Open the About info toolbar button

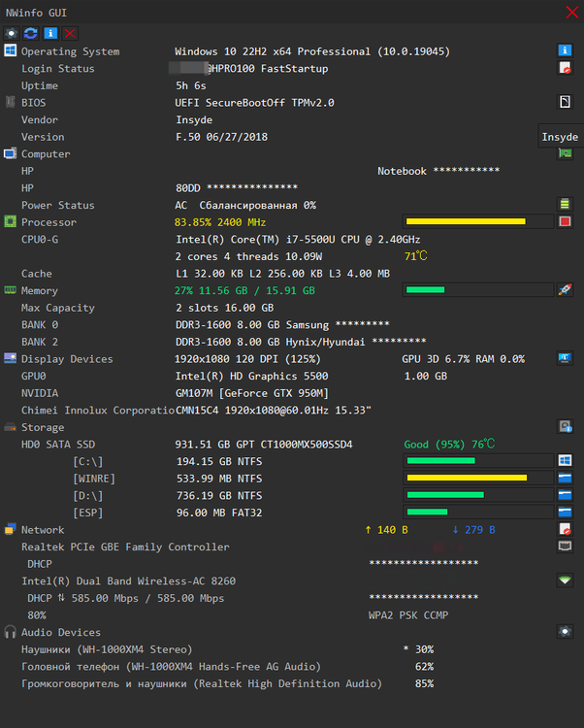click(x=50, y=33)
